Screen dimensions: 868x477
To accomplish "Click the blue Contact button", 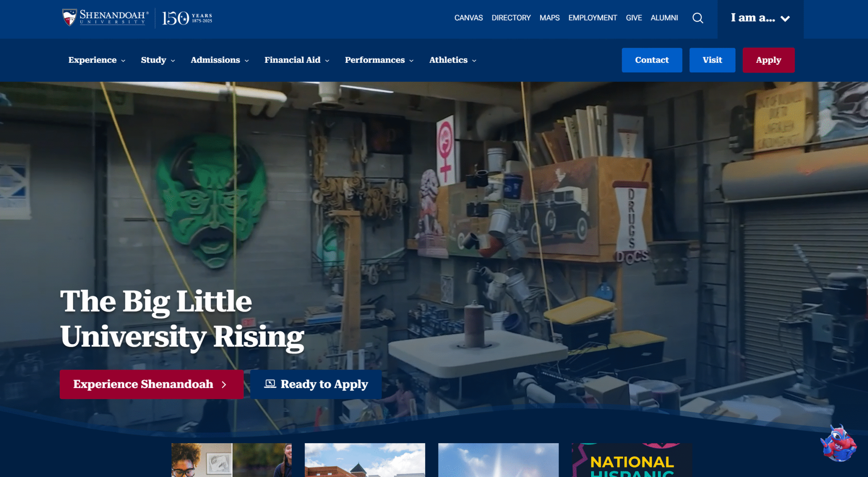I will (652, 60).
